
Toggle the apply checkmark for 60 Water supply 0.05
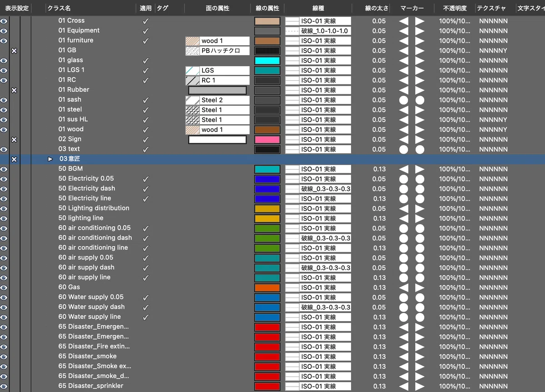click(x=146, y=298)
